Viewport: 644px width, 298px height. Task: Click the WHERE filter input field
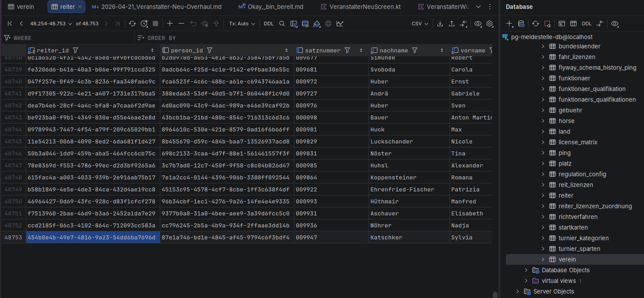(71, 38)
